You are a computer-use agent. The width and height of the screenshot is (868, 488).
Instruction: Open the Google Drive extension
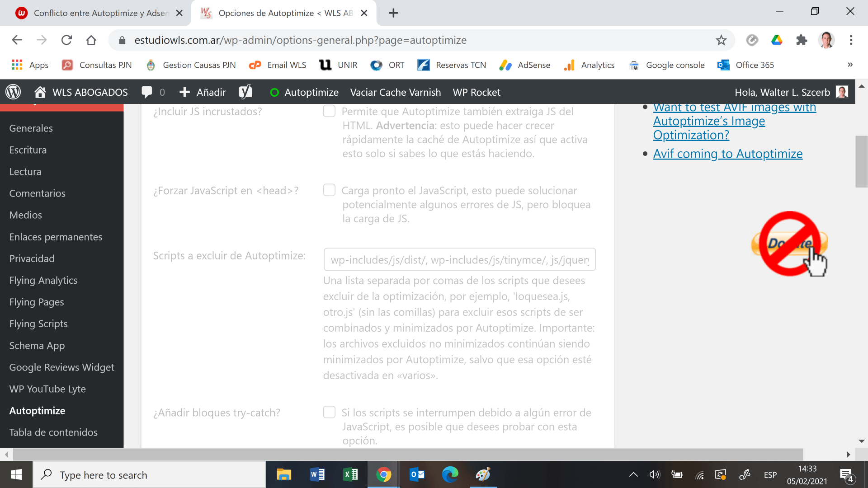pyautogui.click(x=777, y=40)
